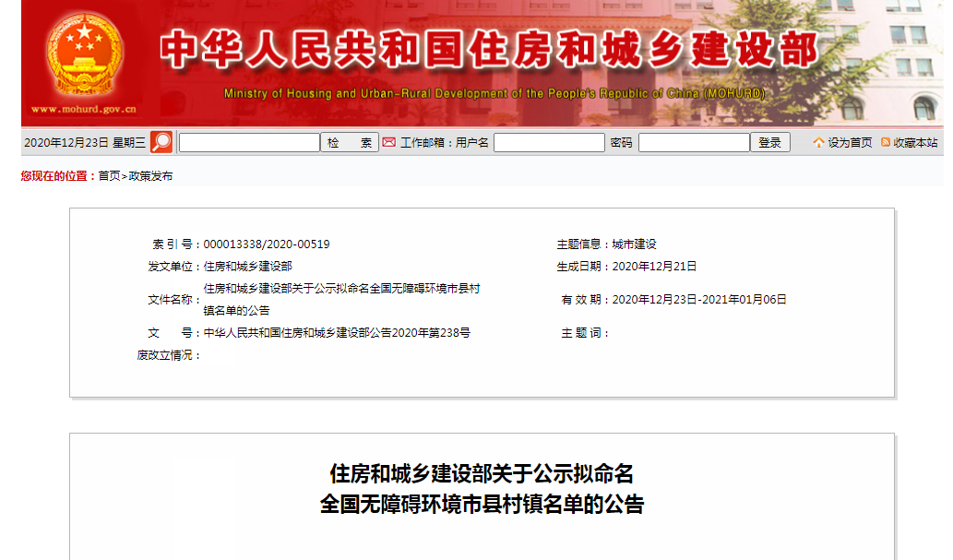The image size is (953, 560).
Task: Click issuing unit value 住房和城乡建设部
Action: click(247, 267)
